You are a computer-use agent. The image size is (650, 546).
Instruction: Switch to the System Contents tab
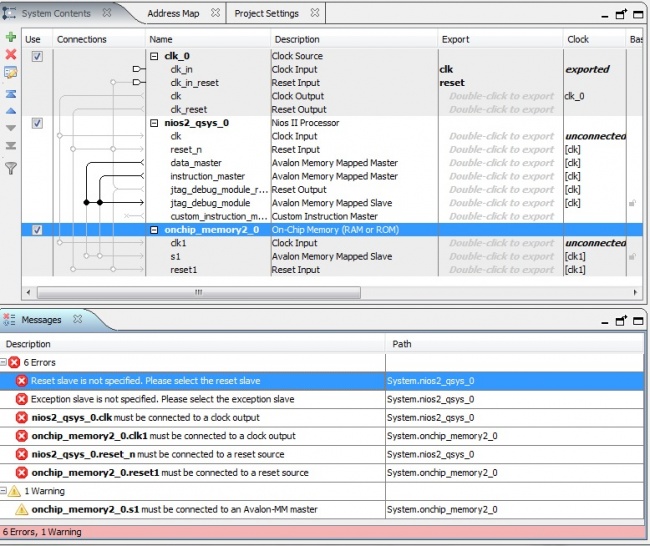(x=56, y=13)
